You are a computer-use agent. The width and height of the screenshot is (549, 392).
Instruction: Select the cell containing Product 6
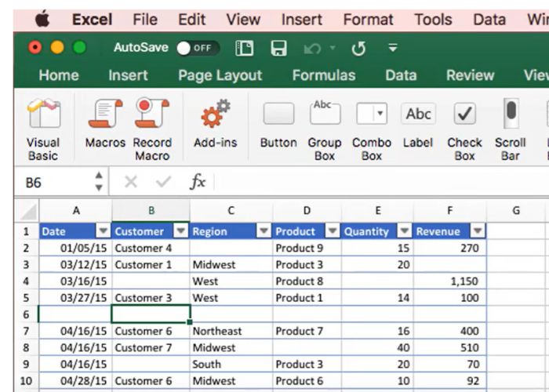coord(307,380)
